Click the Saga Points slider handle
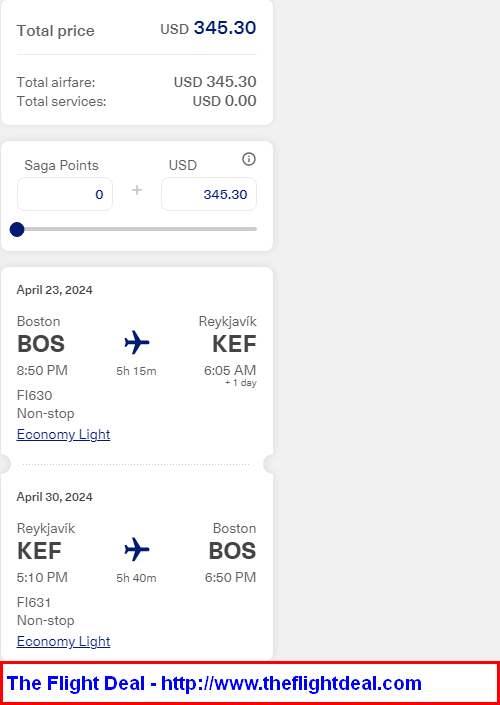The image size is (500, 705). 17,229
